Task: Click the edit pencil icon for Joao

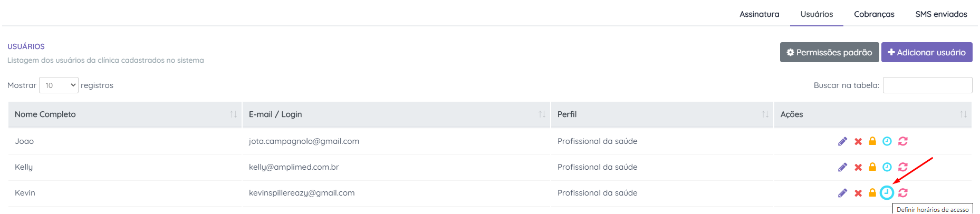Action: (842, 141)
